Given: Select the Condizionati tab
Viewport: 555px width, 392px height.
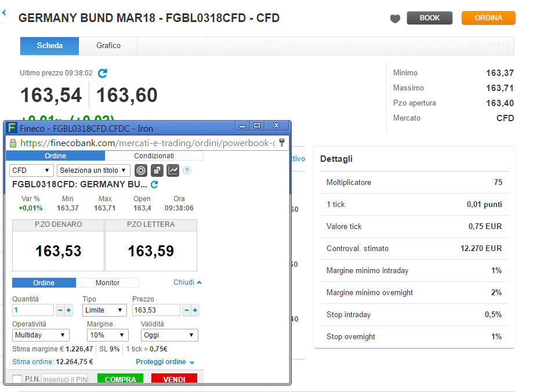Looking at the screenshot, I should [x=154, y=155].
